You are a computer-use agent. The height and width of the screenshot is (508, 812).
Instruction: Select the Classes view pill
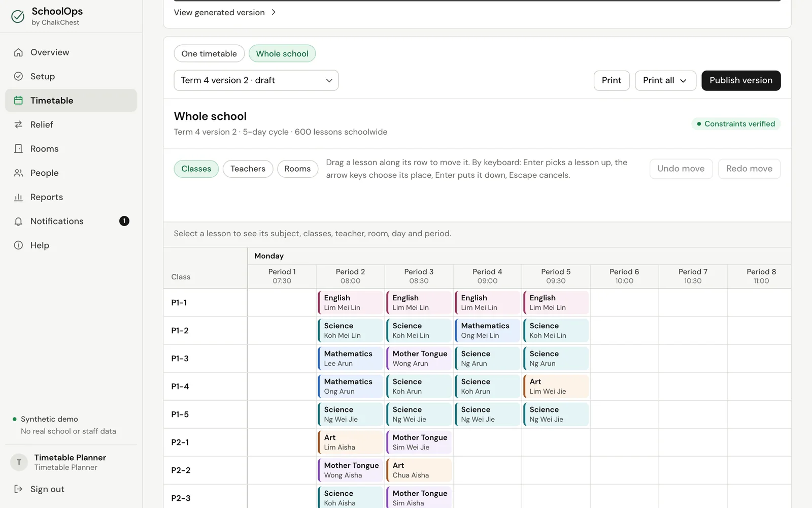196,169
